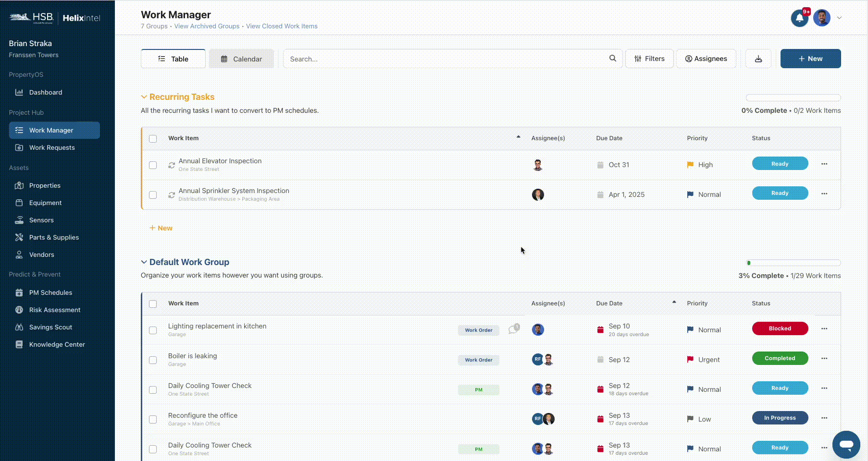
Task: Switch to Table view
Action: pyautogui.click(x=173, y=59)
